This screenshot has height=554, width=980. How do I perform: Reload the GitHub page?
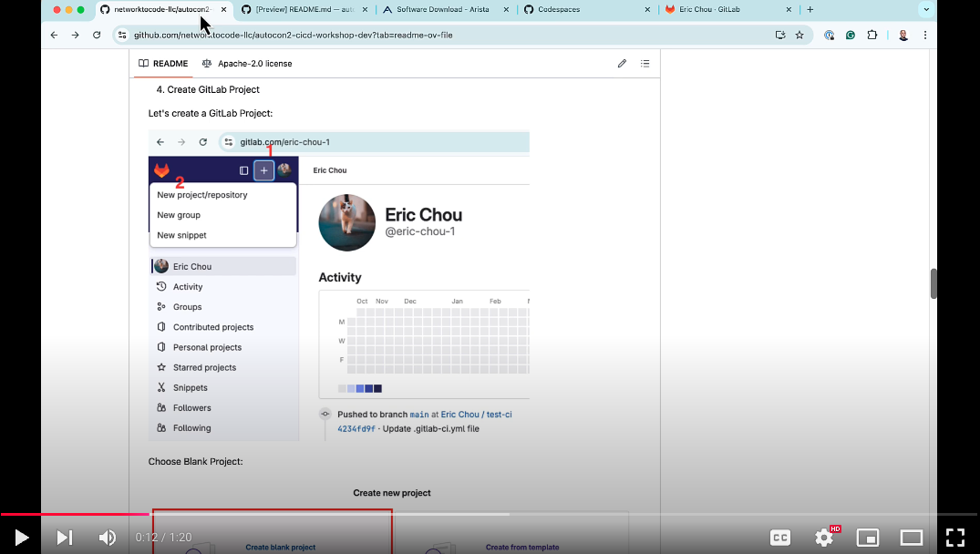click(x=97, y=35)
